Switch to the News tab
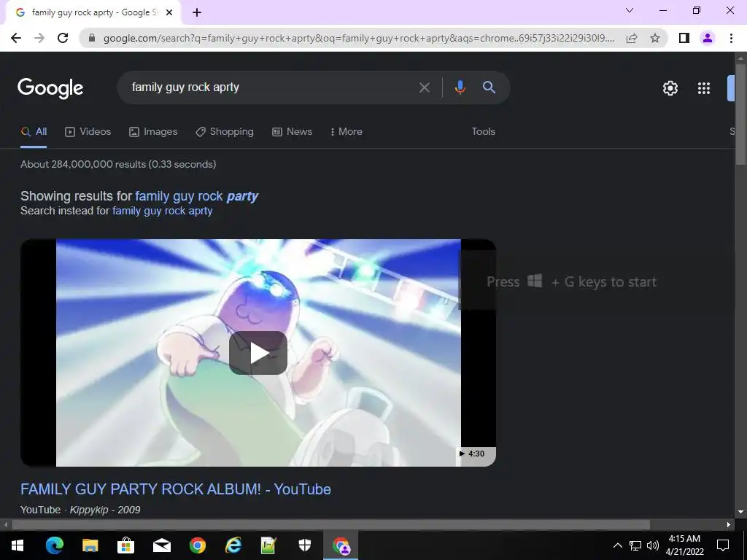747x560 pixels. click(292, 132)
